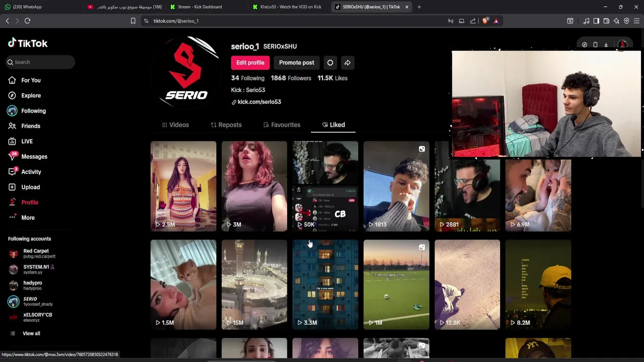Open the Brave VPN shield icon

pyautogui.click(x=626, y=21)
